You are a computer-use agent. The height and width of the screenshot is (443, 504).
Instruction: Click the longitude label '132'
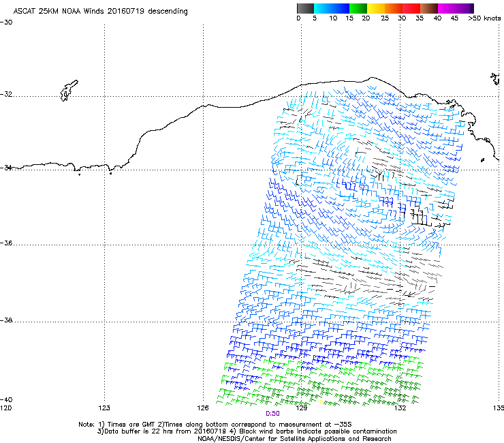400,408
